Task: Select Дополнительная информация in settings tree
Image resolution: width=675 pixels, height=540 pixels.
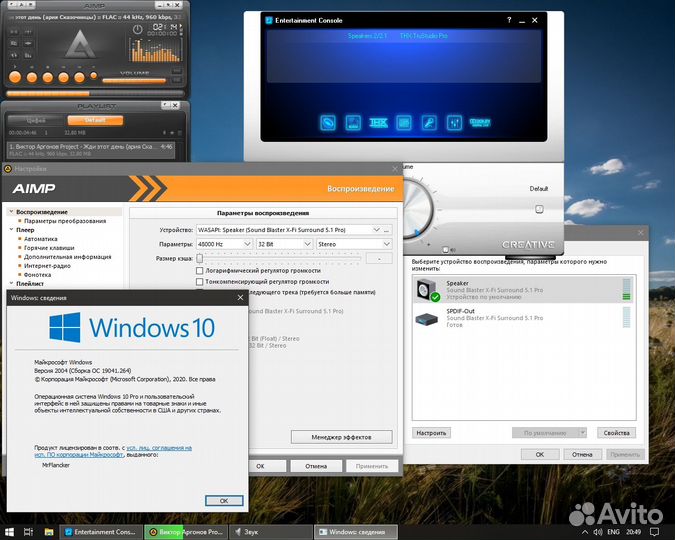Action: (68, 257)
